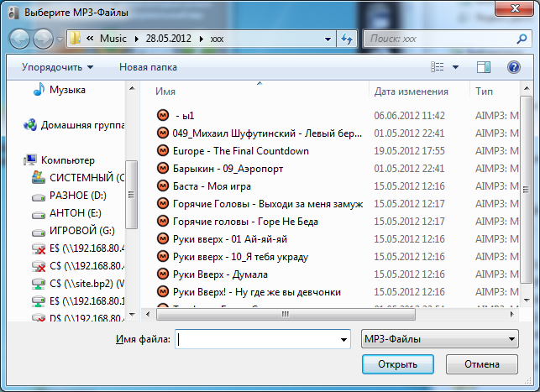Click the folder icon in address bar
The height and width of the screenshot is (392, 540).
(x=75, y=39)
